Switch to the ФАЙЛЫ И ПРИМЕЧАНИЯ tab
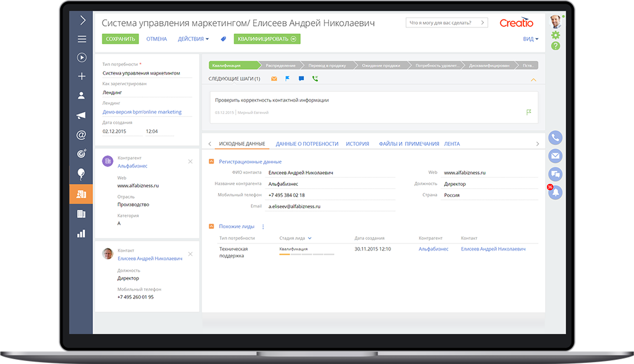634x364 pixels. click(x=409, y=144)
